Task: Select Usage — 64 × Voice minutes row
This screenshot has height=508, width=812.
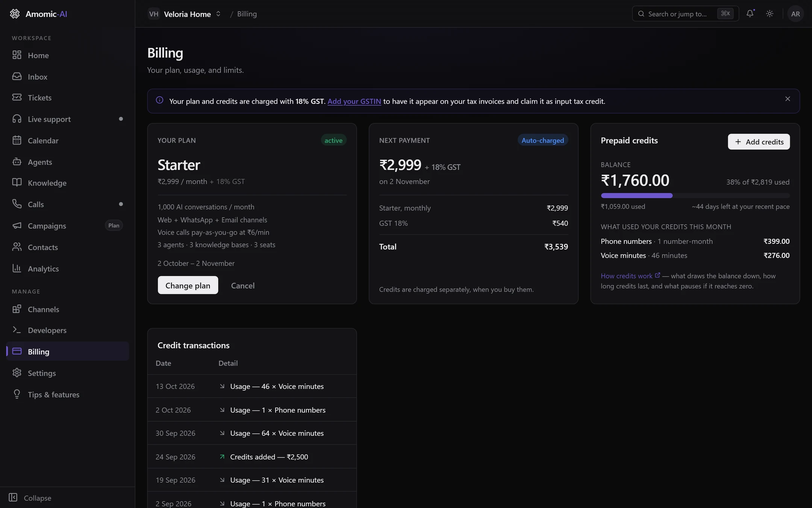Action: (x=252, y=433)
